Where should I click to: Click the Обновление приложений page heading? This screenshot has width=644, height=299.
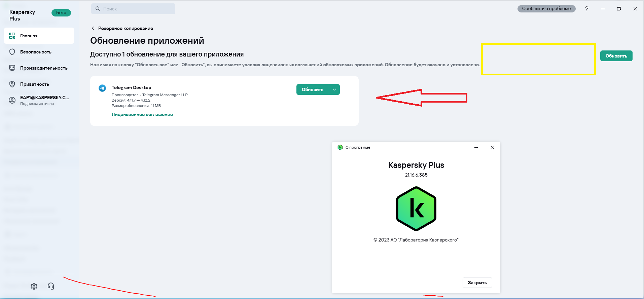click(x=147, y=40)
